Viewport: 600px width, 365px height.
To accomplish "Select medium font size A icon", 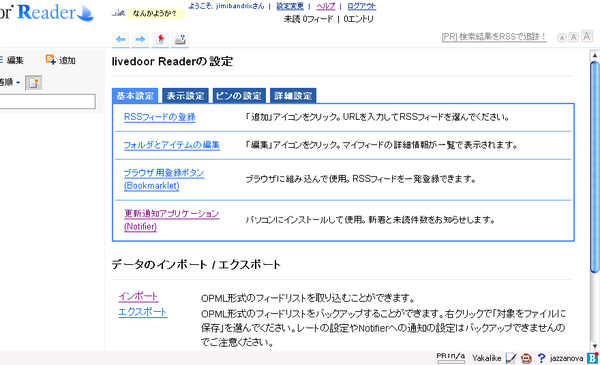I will (573, 37).
